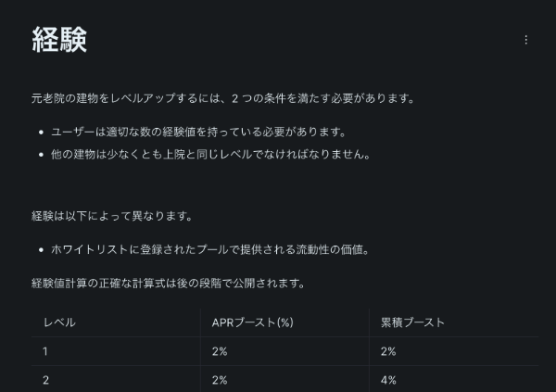Click the bullet dot before ホワイトリスト

(x=41, y=249)
